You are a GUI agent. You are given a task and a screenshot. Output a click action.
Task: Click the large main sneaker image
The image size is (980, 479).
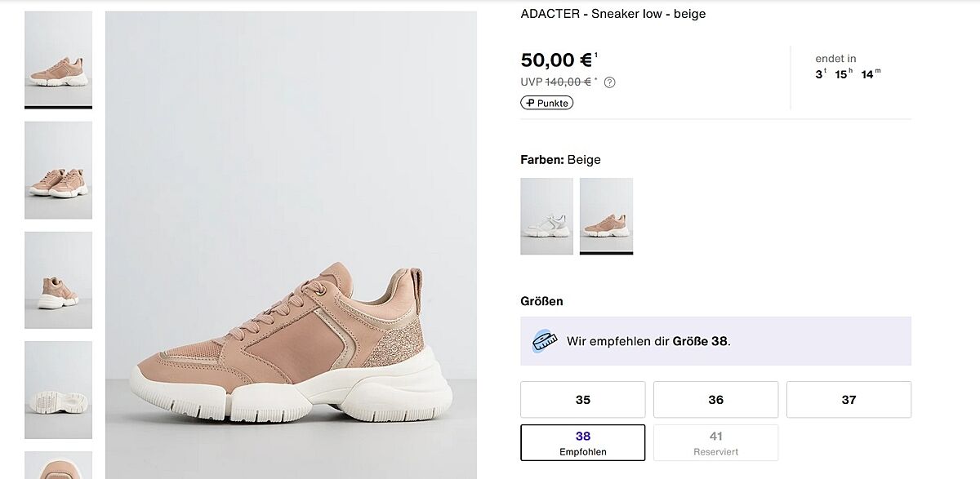[291, 245]
